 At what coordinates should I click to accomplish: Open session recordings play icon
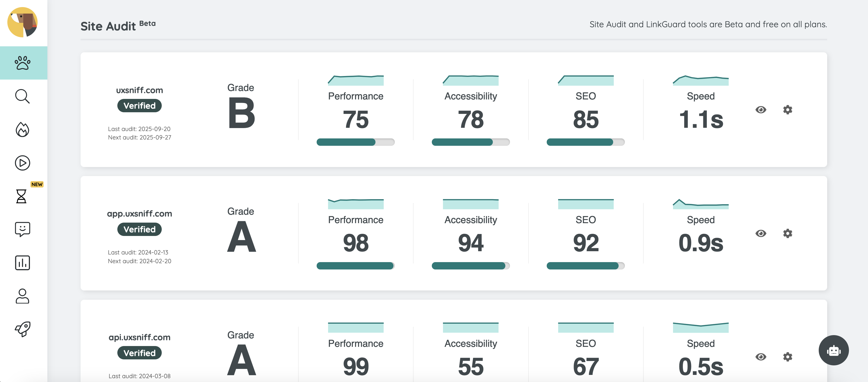(23, 163)
